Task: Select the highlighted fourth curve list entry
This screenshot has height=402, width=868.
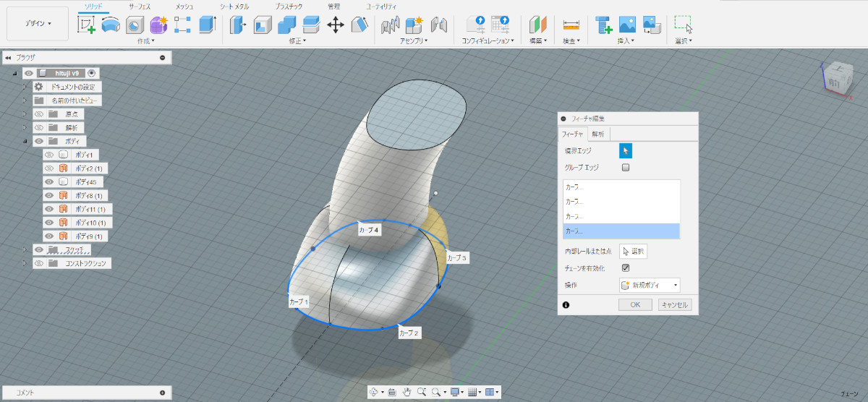Action: [x=621, y=231]
